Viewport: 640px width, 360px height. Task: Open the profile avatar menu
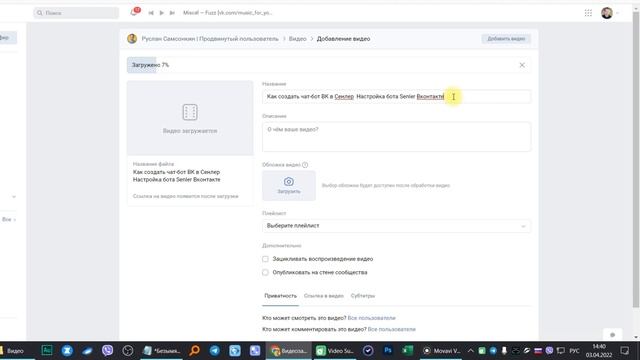(x=607, y=13)
